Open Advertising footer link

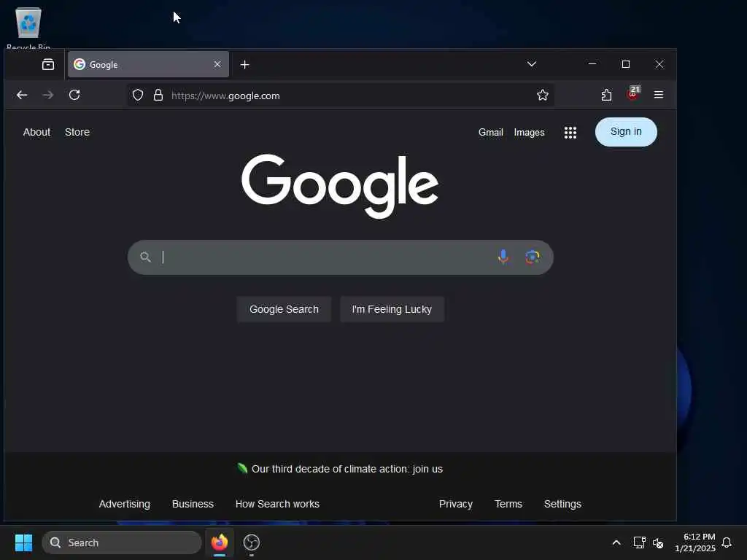point(124,504)
